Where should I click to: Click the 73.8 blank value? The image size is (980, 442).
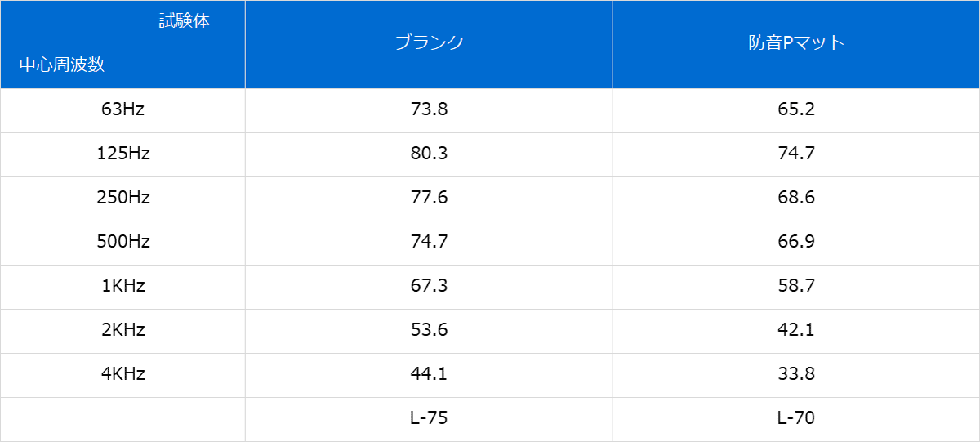click(429, 109)
